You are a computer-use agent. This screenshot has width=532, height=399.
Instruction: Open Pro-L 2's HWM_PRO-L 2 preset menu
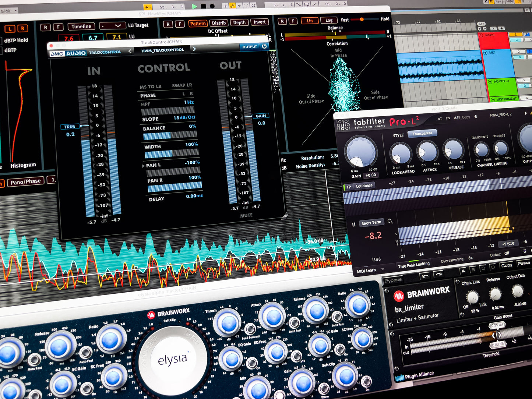(x=500, y=115)
